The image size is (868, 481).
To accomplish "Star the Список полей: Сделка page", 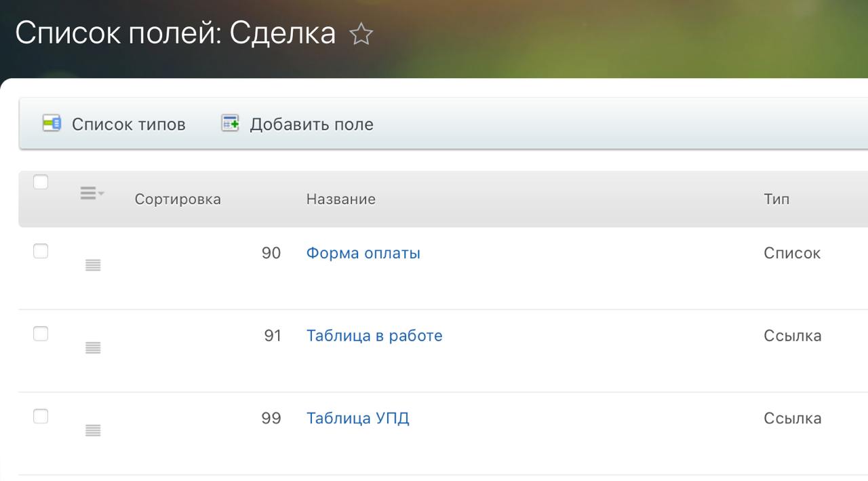I will (361, 35).
